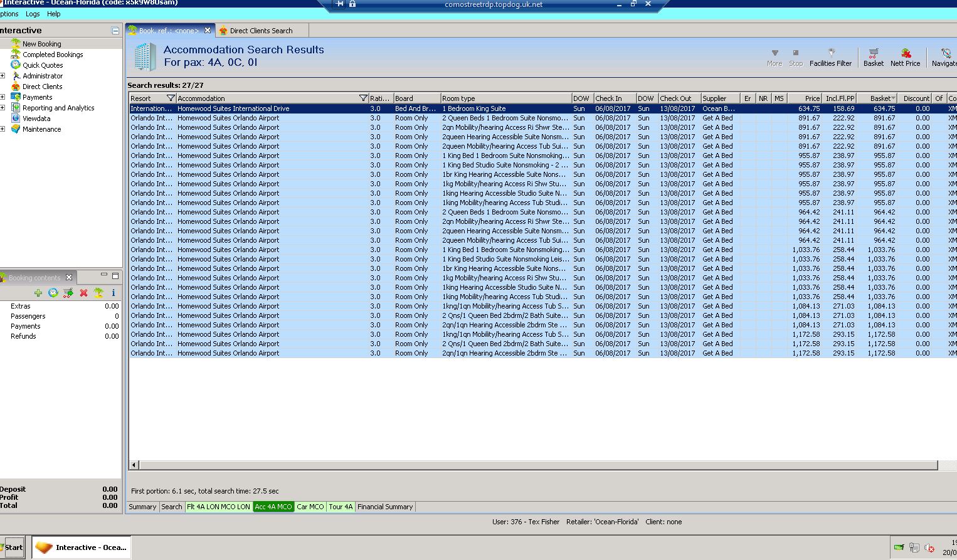Click the Basket cart toolbar icon
The image size is (957, 560).
[874, 57]
